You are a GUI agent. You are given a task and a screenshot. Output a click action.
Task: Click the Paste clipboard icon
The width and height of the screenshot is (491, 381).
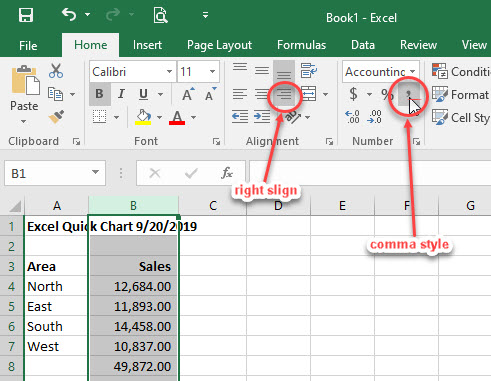coord(25,80)
